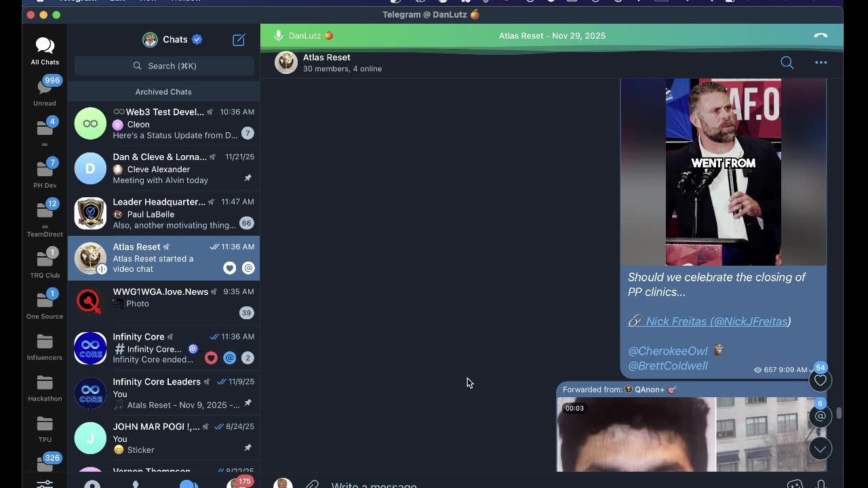Open the folder with the 4 badge
The image size is (868, 488).
[x=45, y=132]
